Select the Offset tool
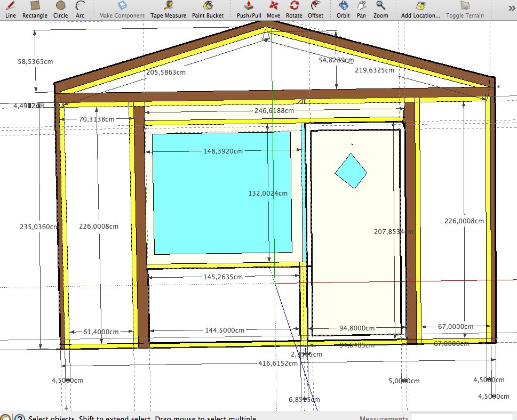This screenshot has width=517, height=420. pyautogui.click(x=315, y=10)
